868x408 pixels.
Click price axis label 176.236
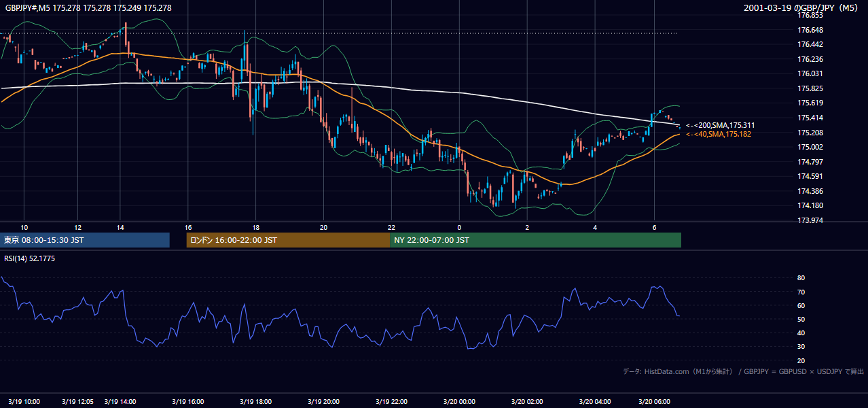click(810, 59)
